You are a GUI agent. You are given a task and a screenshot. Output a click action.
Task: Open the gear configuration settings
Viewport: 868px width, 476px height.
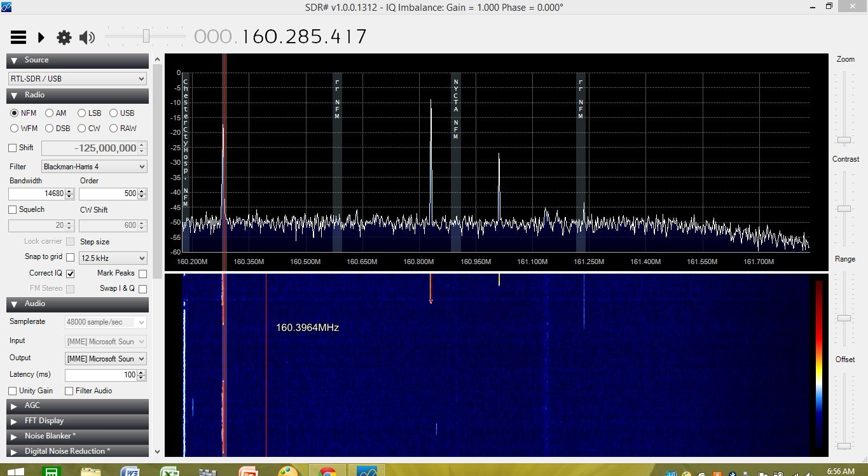click(64, 38)
